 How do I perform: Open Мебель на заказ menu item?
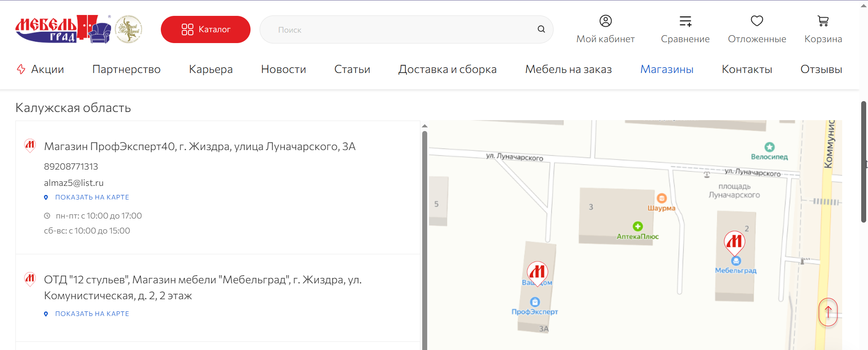(x=569, y=69)
